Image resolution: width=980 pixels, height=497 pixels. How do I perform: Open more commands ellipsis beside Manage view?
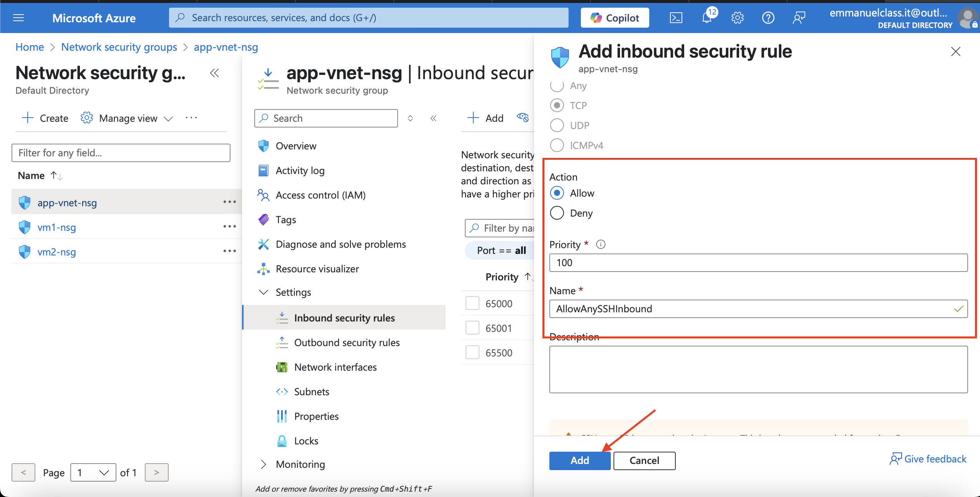(x=191, y=118)
